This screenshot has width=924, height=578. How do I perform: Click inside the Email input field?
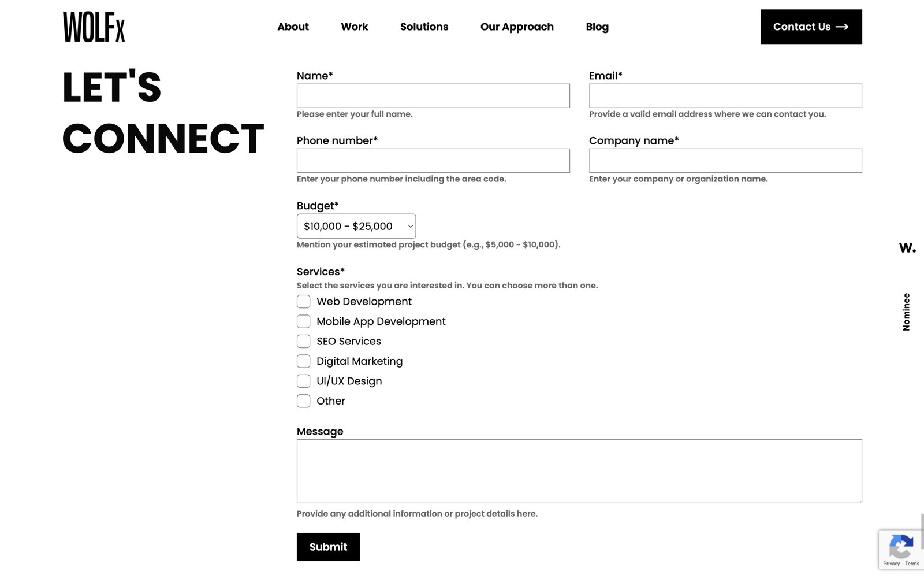[x=725, y=95]
